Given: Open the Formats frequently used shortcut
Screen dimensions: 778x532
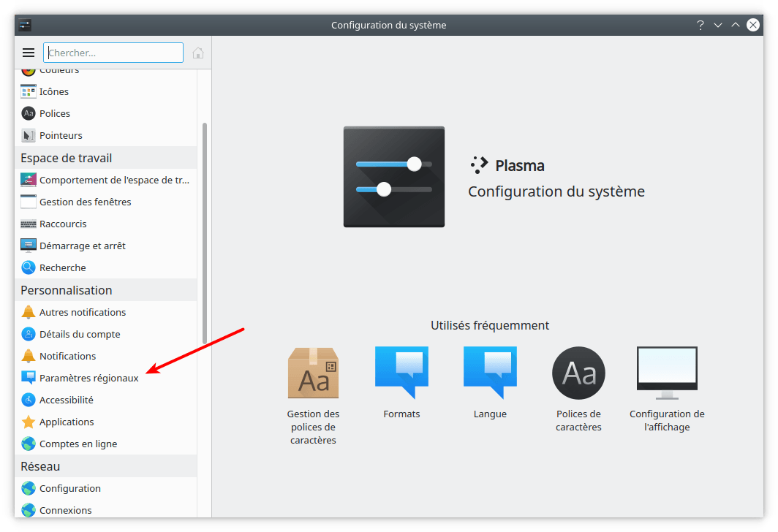Looking at the screenshot, I should point(401,383).
